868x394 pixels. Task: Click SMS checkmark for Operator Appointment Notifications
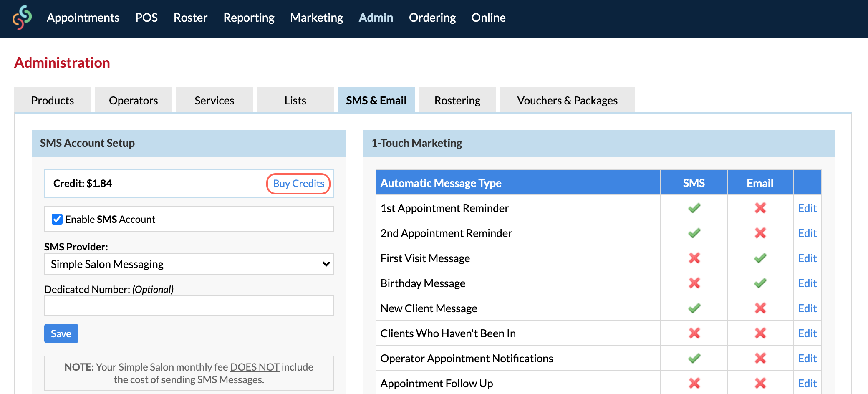pyautogui.click(x=694, y=358)
